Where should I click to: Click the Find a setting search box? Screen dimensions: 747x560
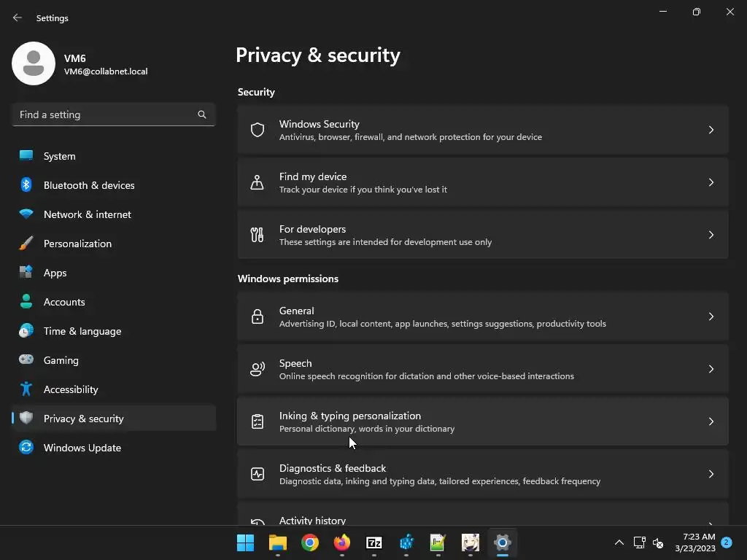pyautogui.click(x=106, y=114)
